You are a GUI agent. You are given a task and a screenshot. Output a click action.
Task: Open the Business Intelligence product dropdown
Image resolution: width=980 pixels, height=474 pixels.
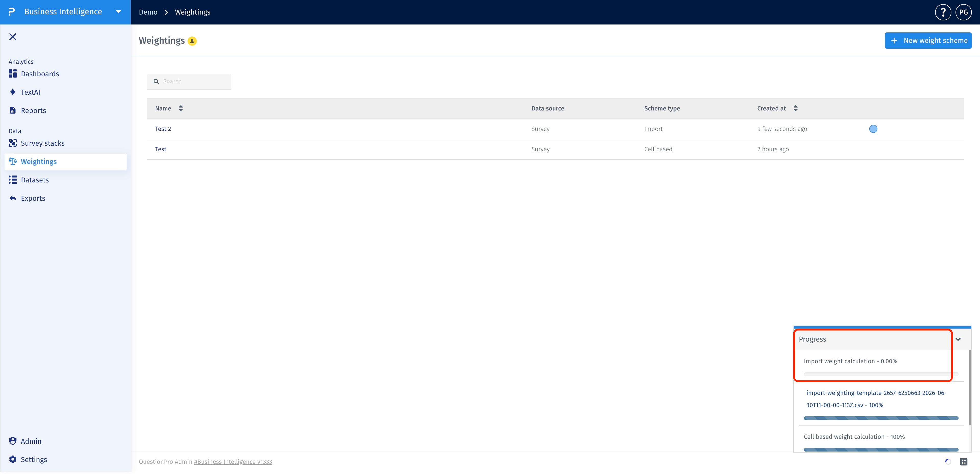(x=118, y=12)
